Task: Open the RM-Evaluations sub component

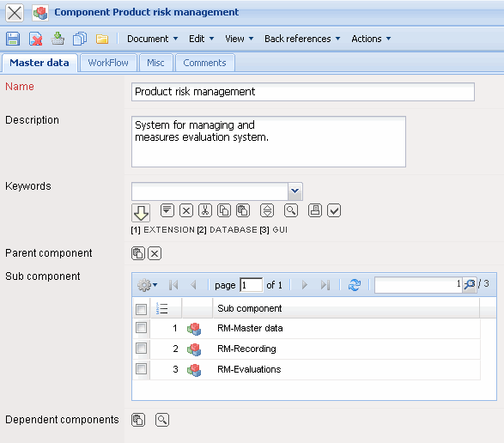Action: (x=249, y=369)
